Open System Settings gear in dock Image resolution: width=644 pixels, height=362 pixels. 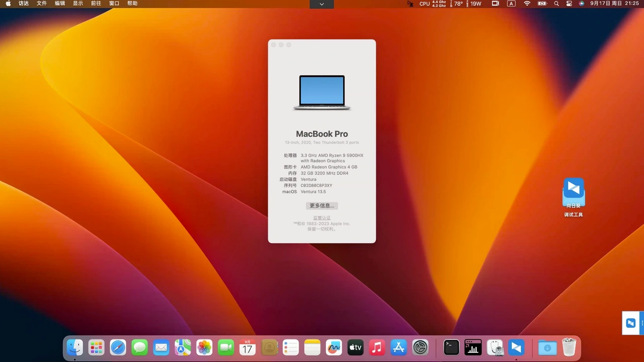[x=420, y=347]
